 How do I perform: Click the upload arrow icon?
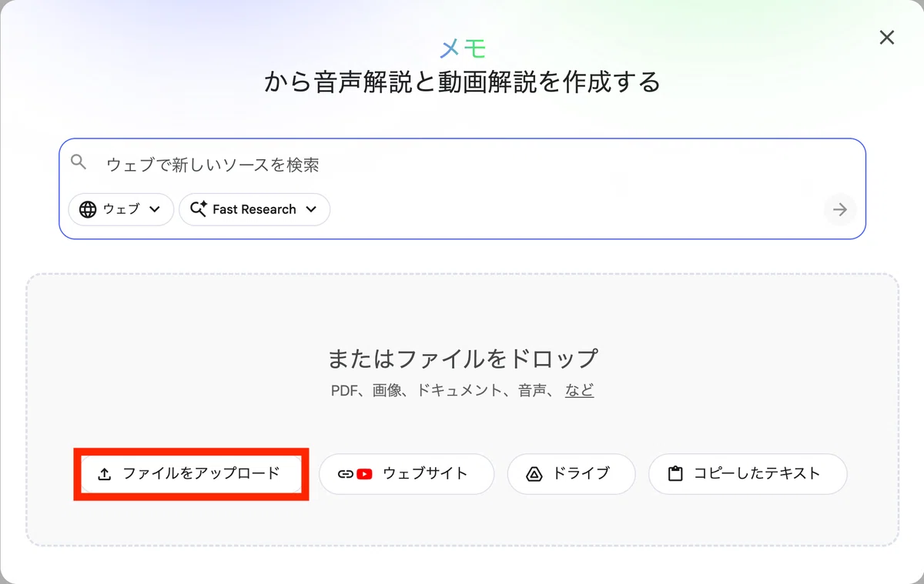[x=105, y=474]
